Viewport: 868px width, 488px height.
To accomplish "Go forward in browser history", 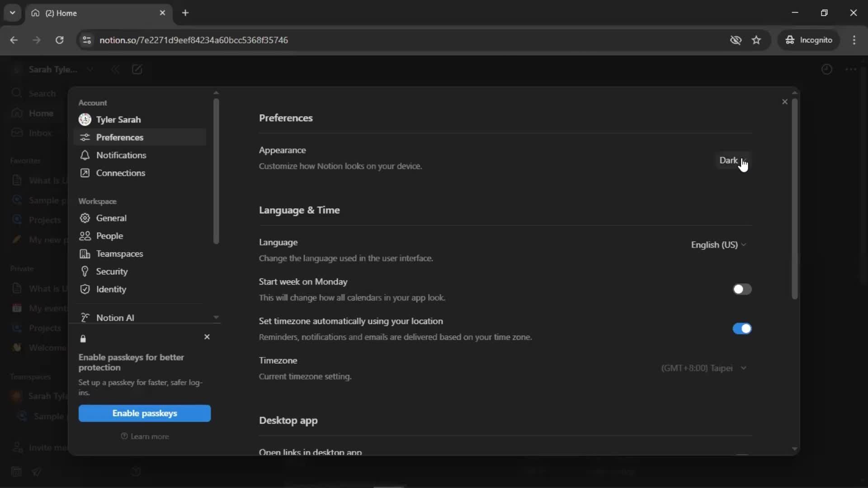I will coord(37,40).
